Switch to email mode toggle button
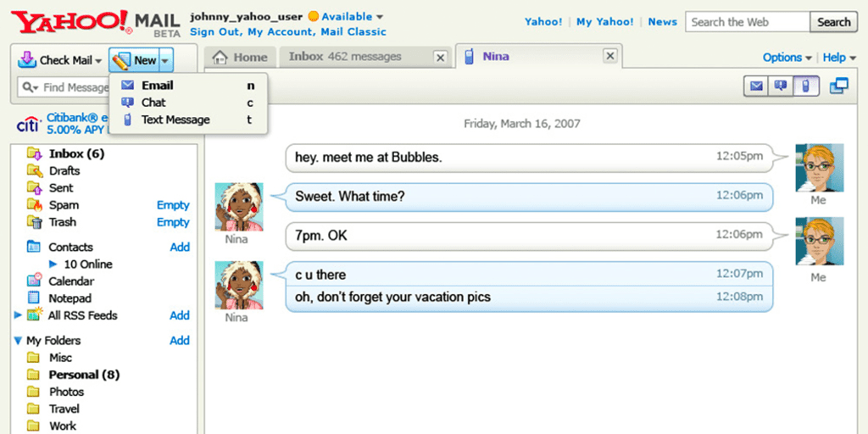The image size is (868, 434). coord(756,86)
